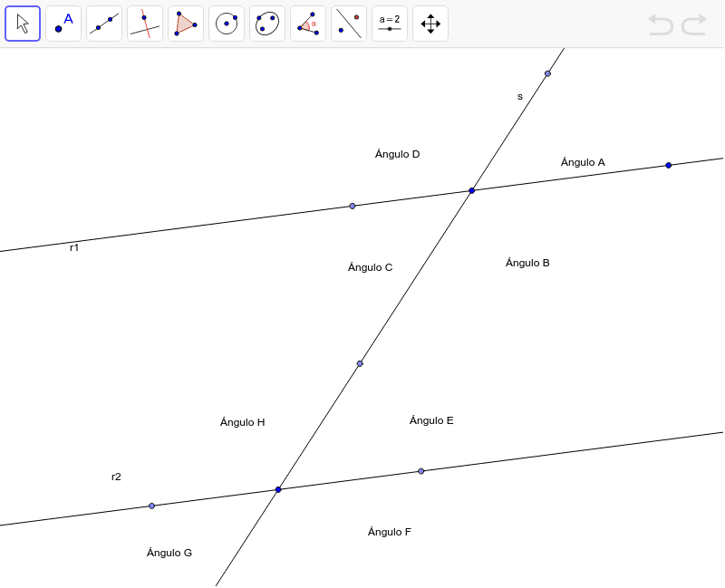Screen dimensions: 725x588
Task: Choose the Ellipse conic tool
Action: point(267,24)
